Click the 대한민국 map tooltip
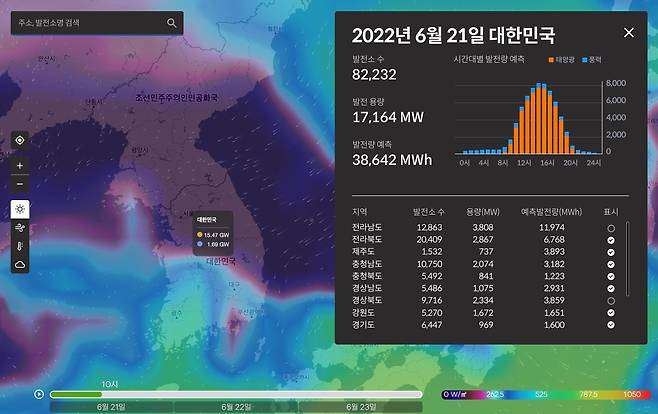Viewport: 658px width, 414px height. 214,233
